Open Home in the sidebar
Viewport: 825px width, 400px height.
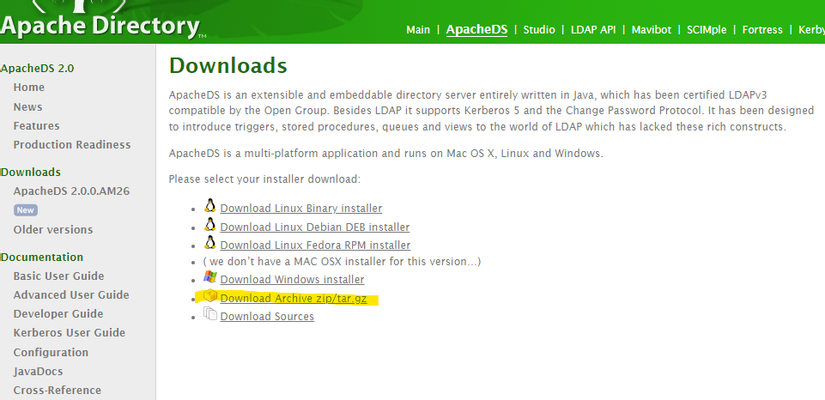29,87
